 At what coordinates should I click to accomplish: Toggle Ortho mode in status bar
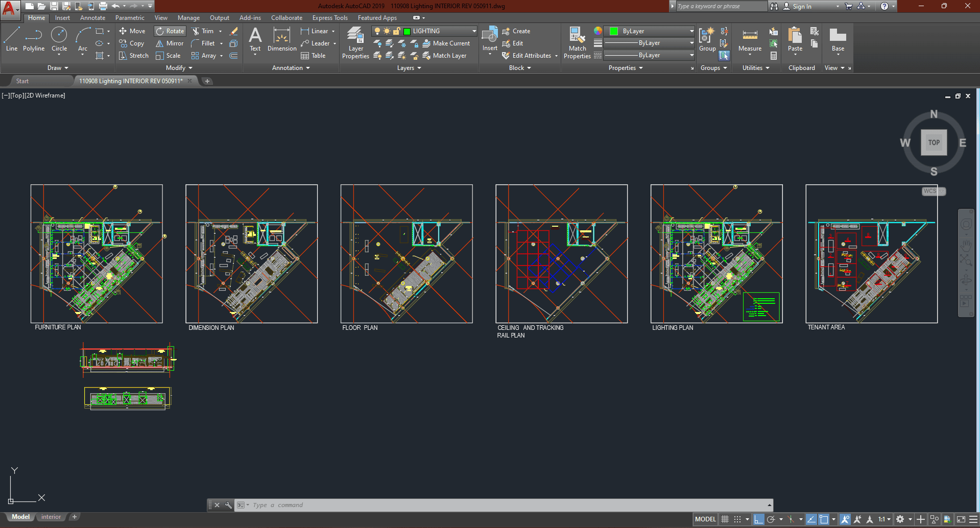click(x=759, y=519)
